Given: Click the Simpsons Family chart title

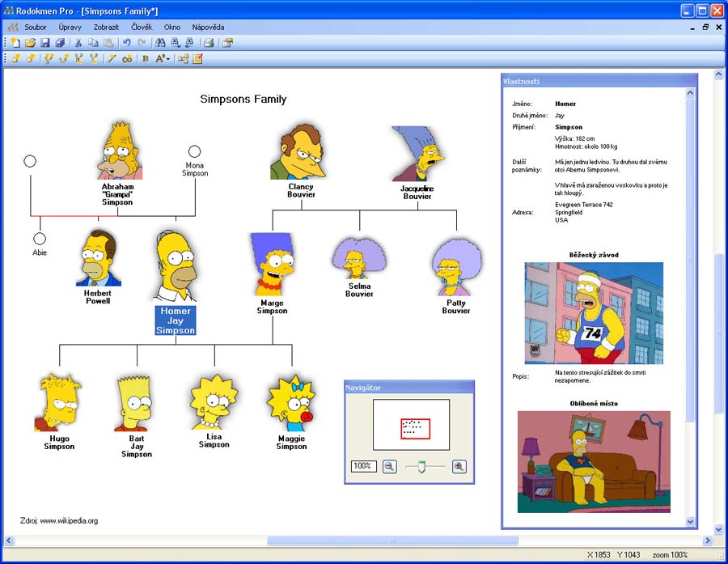Looking at the screenshot, I should [243, 99].
